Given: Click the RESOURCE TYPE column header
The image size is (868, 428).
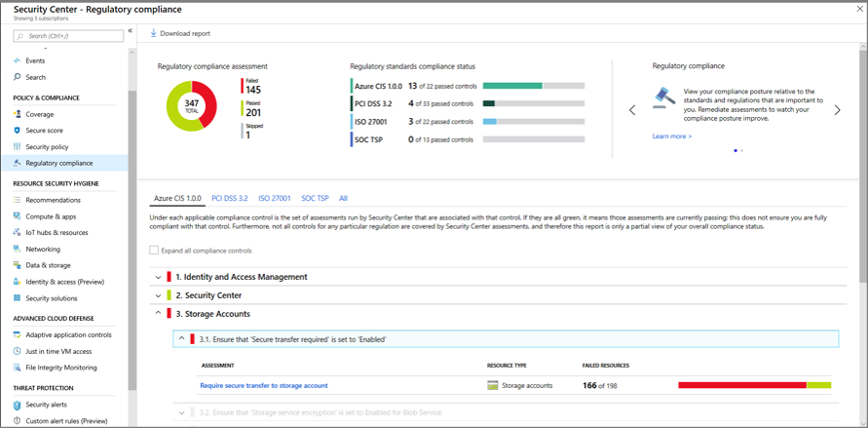Looking at the screenshot, I should point(507,366).
